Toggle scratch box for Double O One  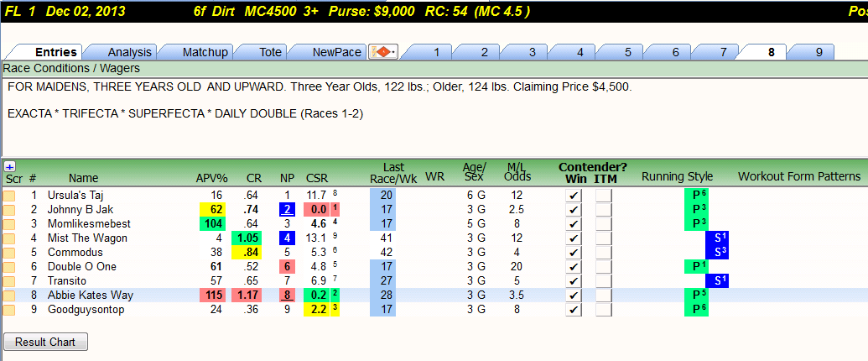(9, 267)
